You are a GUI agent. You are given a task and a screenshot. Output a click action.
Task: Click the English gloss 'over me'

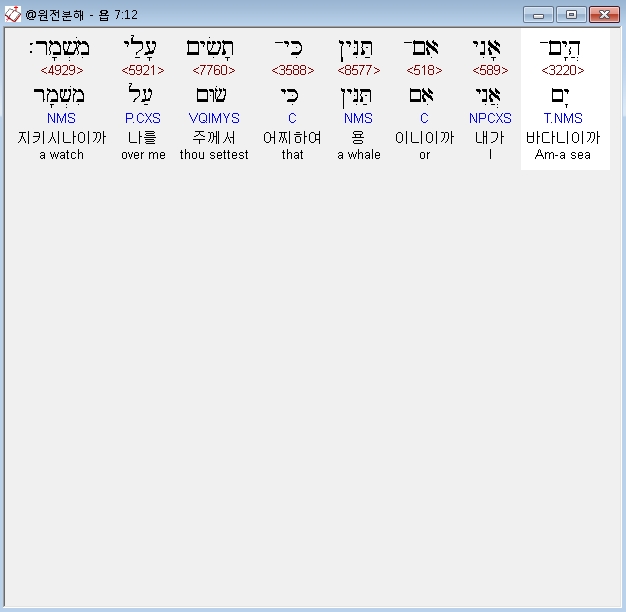(143, 154)
